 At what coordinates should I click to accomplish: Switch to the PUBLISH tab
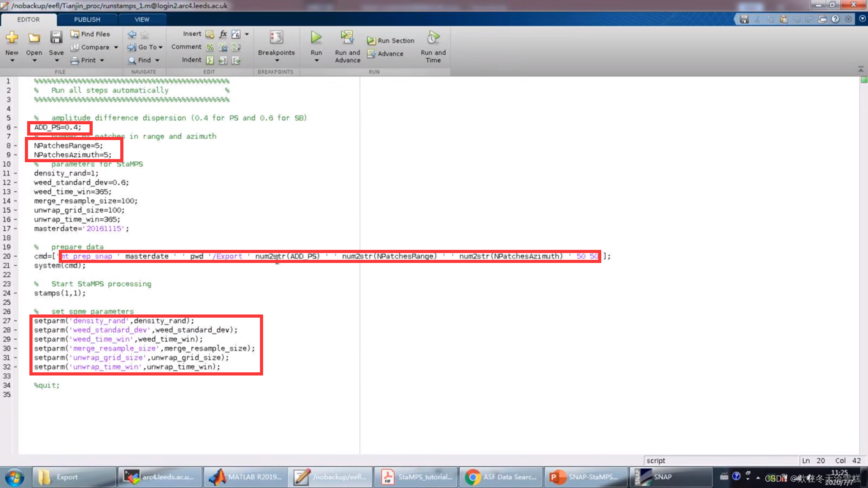coord(87,19)
